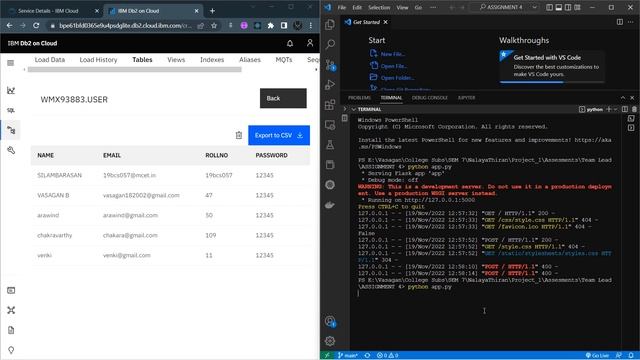Toggle VS Code panel layout button

click(559, 7)
